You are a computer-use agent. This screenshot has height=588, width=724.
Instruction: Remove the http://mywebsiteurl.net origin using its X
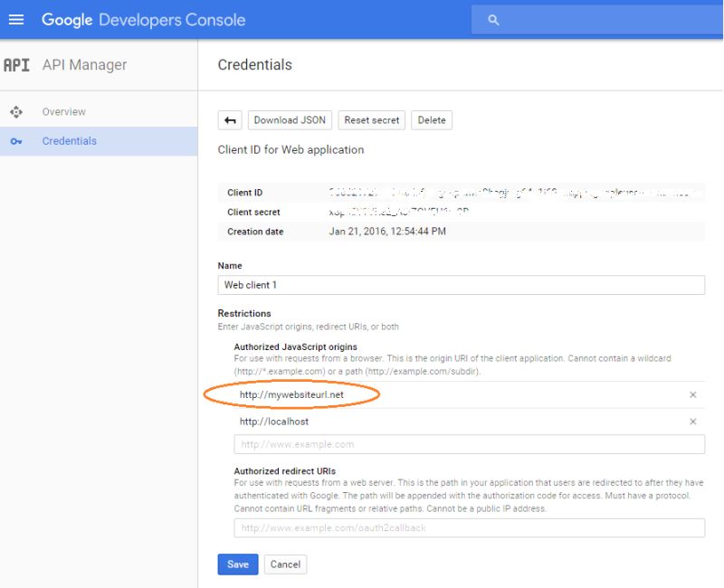pyautogui.click(x=693, y=395)
